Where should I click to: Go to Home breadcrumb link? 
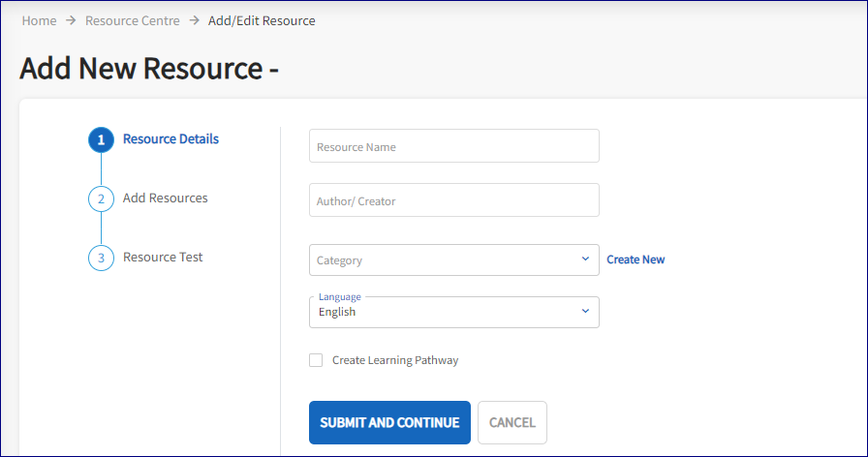(x=39, y=20)
